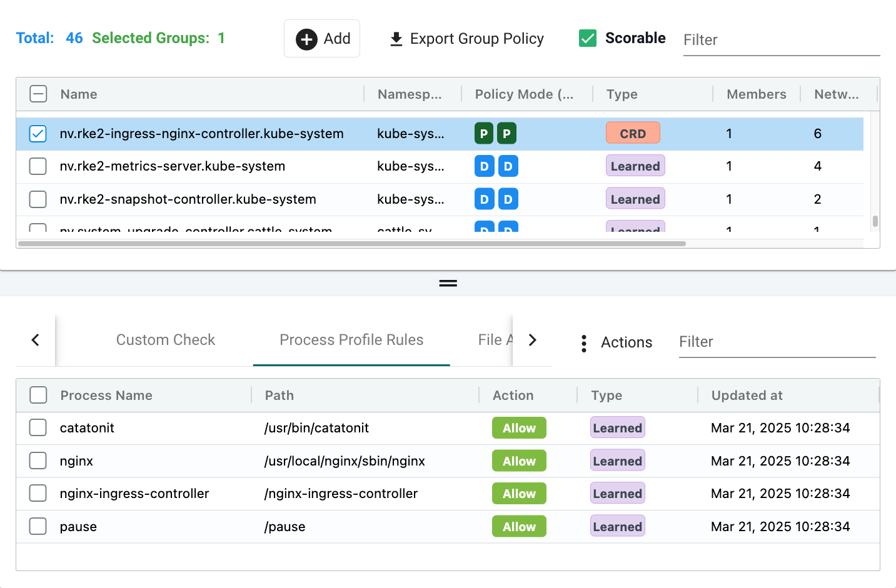Click the Learned badge next to nginx process
The image size is (896, 588).
point(617,461)
